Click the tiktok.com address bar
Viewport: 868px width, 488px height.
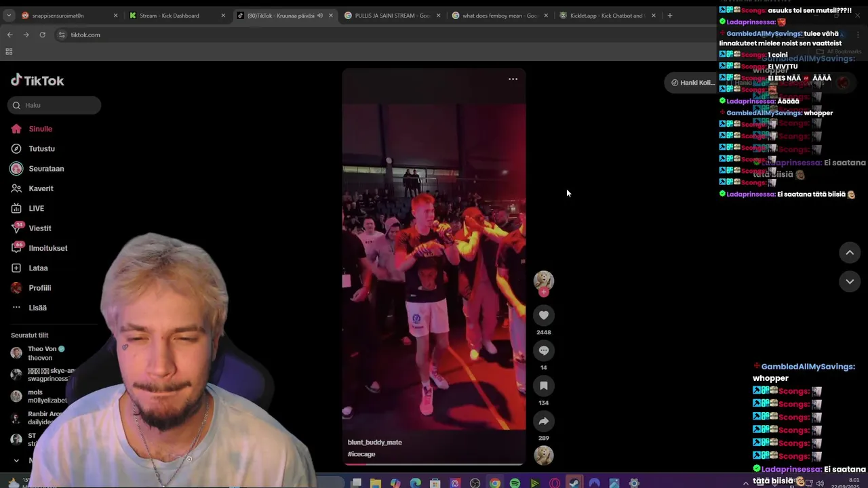pos(380,35)
